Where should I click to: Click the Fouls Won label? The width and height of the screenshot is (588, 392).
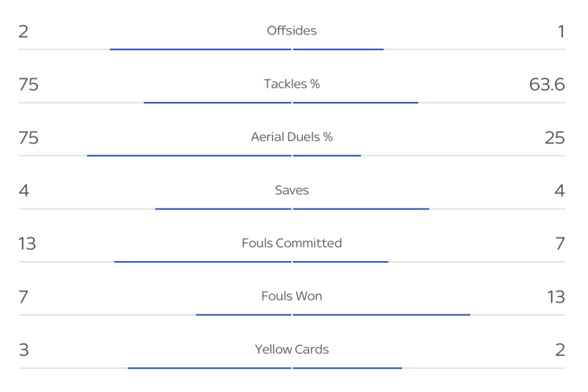(292, 296)
